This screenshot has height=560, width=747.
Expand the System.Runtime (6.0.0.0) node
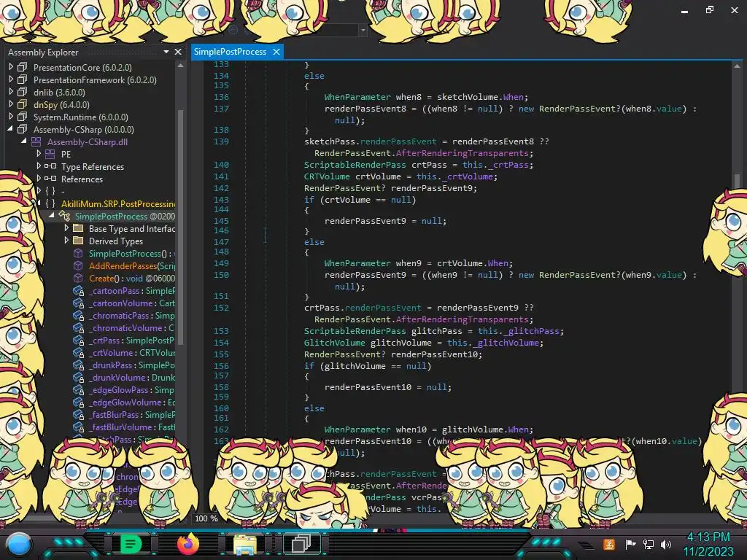pyautogui.click(x=11, y=116)
